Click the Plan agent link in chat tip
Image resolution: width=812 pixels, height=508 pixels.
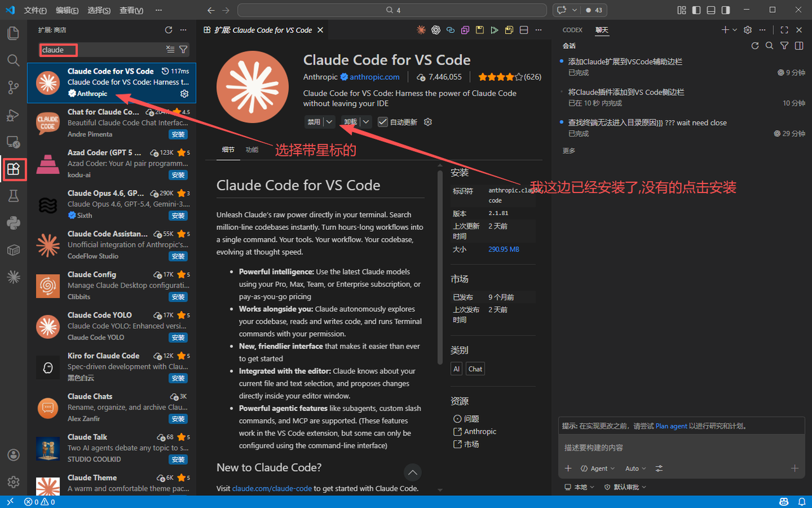(671, 426)
